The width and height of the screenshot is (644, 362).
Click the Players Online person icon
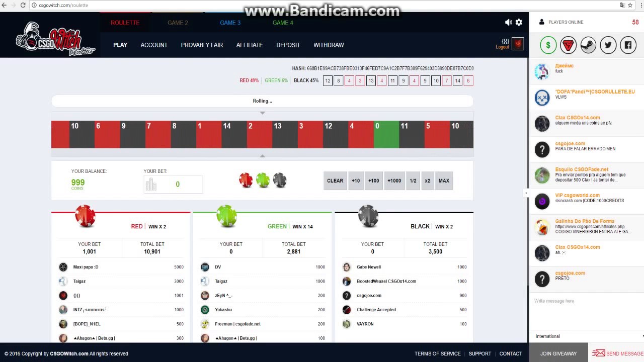541,22
